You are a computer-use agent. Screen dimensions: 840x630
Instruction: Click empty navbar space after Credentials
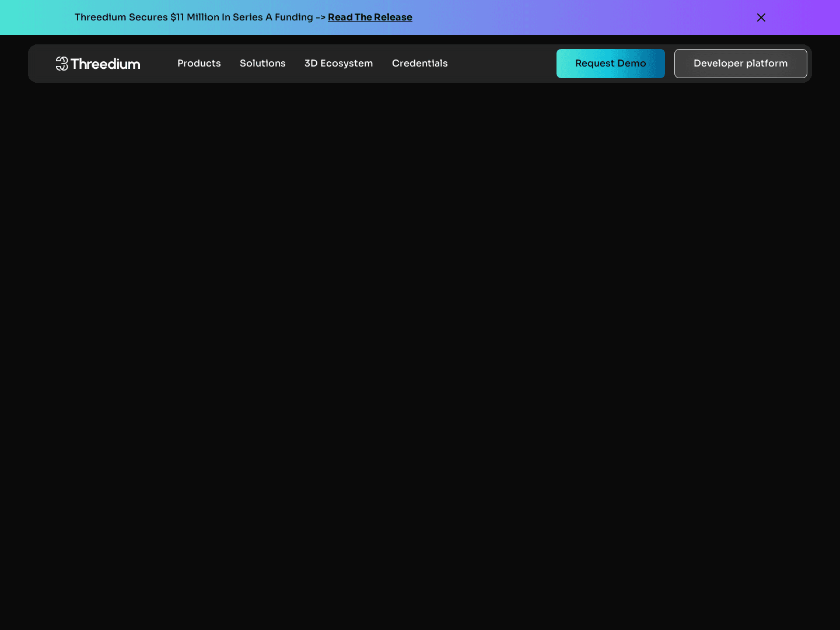click(502, 64)
